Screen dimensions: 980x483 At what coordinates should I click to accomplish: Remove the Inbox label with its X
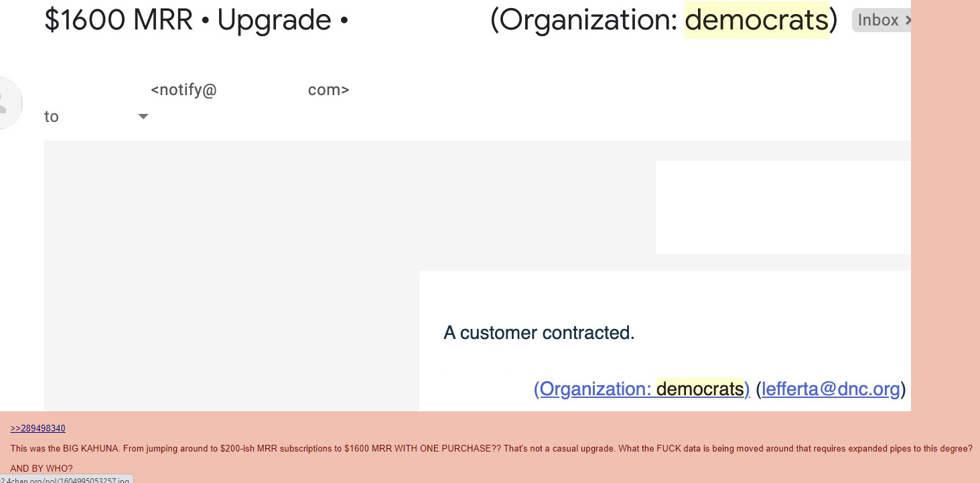click(x=907, y=21)
